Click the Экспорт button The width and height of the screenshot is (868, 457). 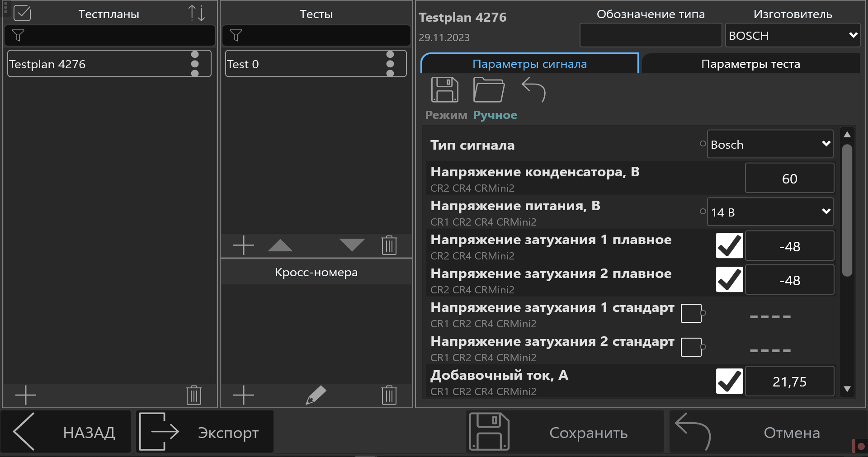(x=205, y=432)
